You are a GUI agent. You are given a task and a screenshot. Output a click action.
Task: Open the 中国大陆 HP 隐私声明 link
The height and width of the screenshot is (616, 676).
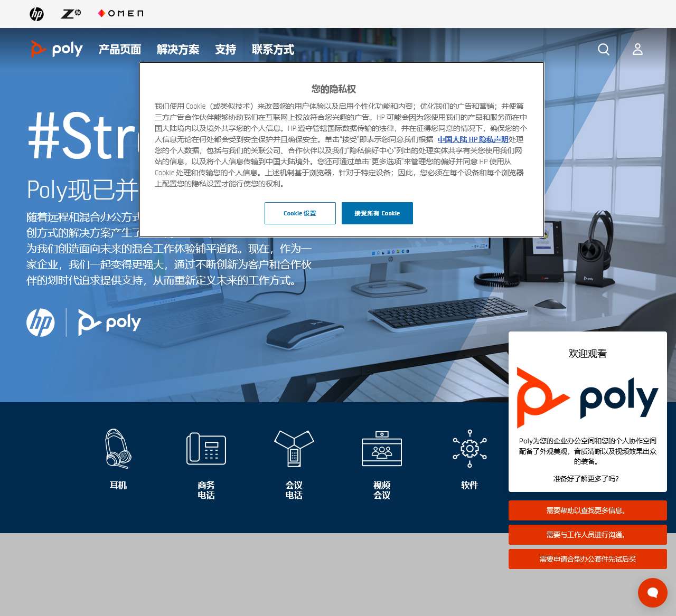point(473,139)
